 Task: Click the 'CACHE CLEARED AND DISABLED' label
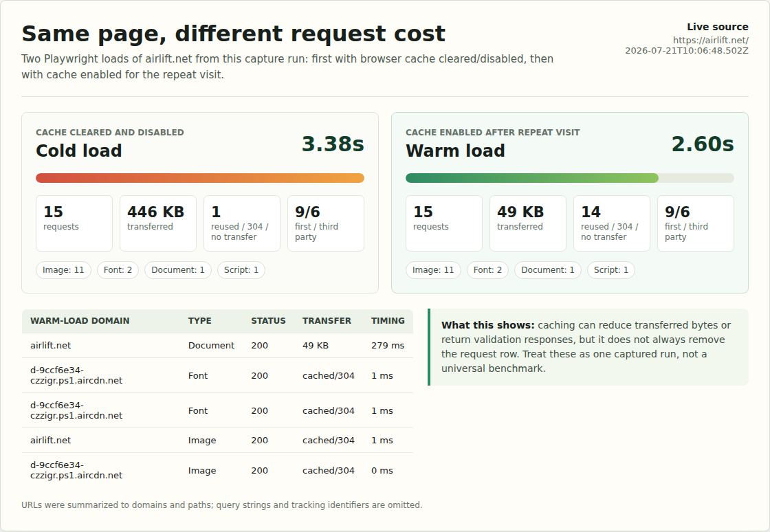(x=110, y=133)
